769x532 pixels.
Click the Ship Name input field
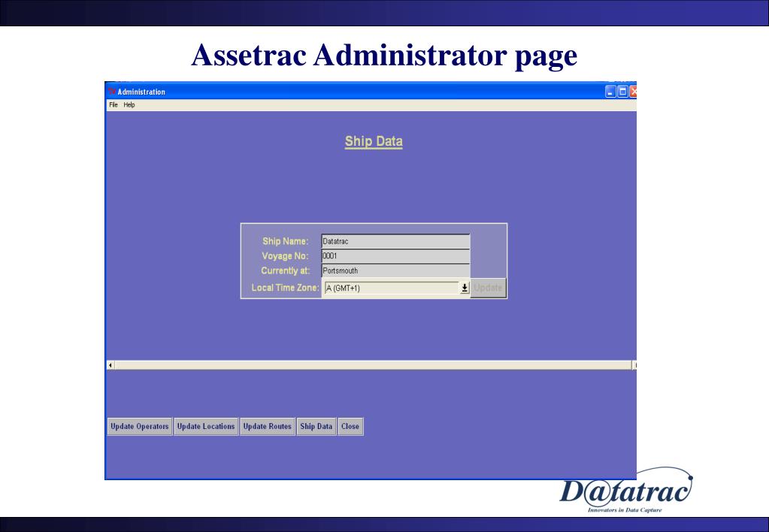tap(395, 241)
